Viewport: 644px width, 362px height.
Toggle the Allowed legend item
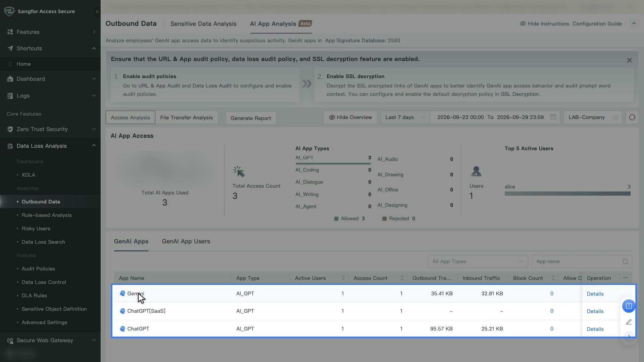pos(349,219)
